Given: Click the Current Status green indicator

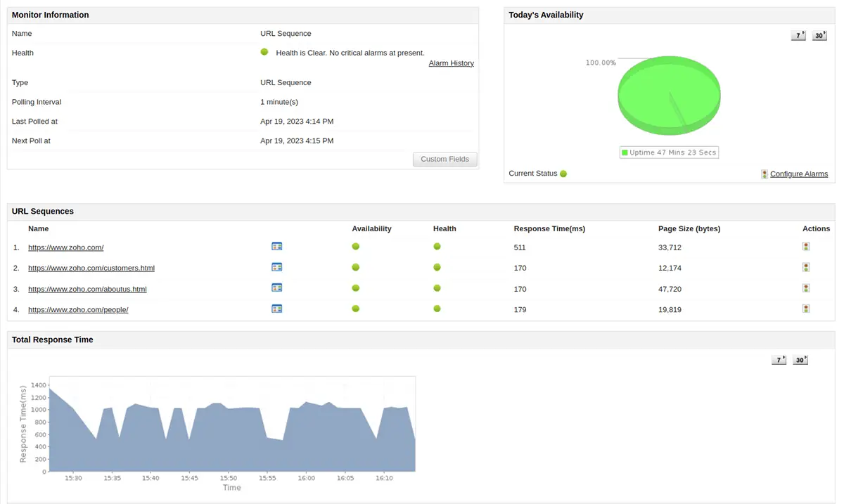Looking at the screenshot, I should (564, 174).
